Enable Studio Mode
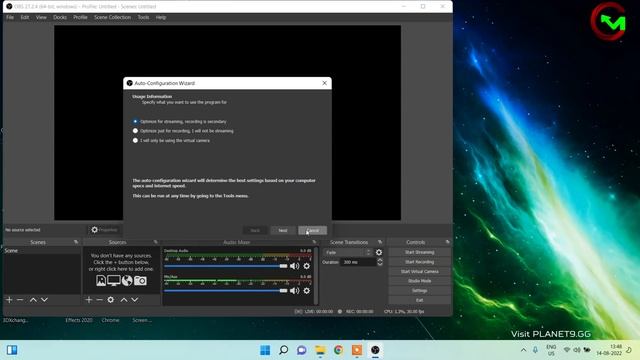 pos(420,281)
